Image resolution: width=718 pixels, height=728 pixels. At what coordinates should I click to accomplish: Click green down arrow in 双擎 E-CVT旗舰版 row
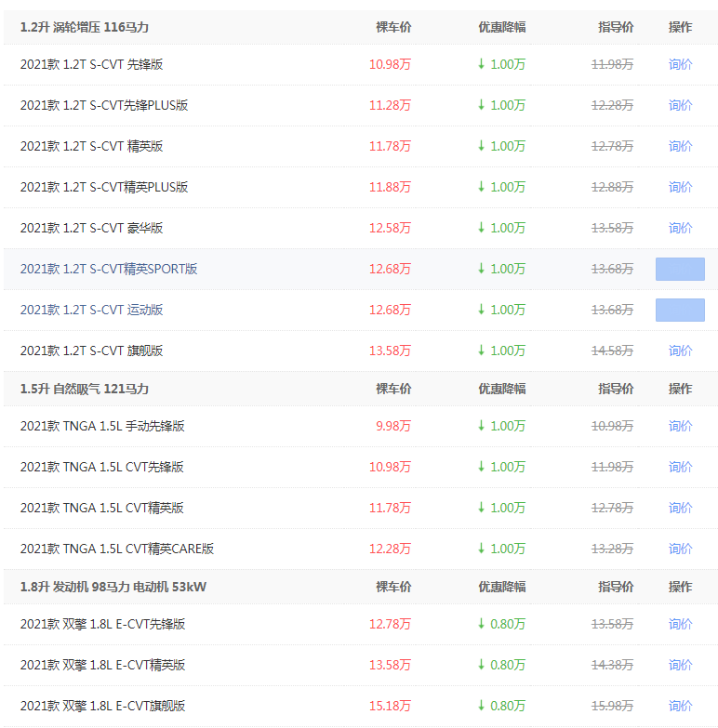482,706
